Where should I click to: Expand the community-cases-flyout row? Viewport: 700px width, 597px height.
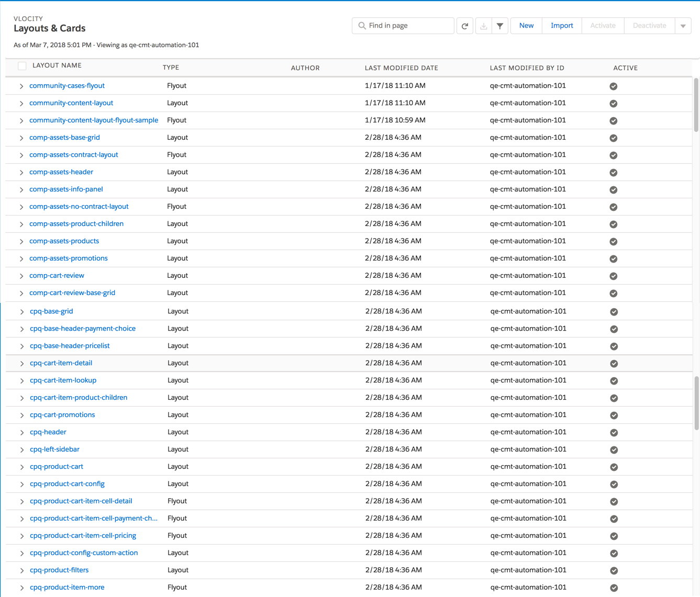(x=21, y=86)
